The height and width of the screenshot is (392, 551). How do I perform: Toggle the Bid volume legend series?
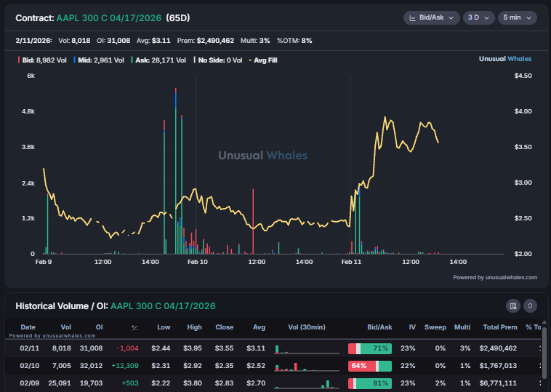tap(44, 60)
